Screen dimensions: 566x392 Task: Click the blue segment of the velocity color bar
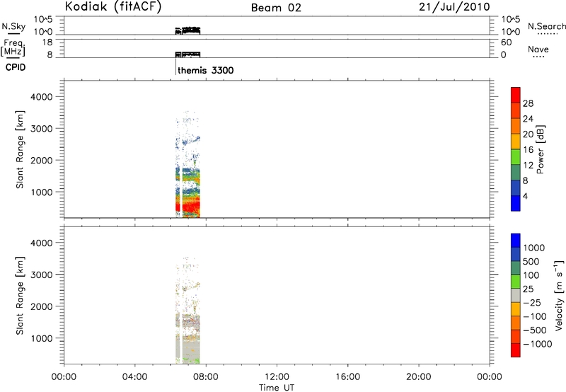point(516,241)
